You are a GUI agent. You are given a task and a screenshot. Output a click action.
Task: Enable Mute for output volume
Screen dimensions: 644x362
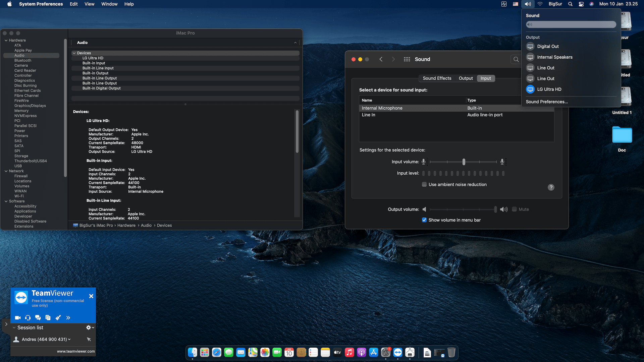tap(514, 209)
